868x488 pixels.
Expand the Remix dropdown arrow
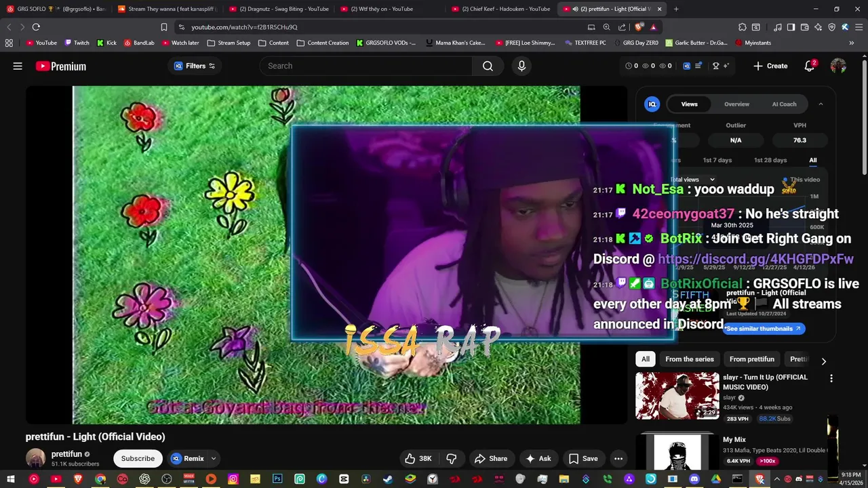coord(213,459)
